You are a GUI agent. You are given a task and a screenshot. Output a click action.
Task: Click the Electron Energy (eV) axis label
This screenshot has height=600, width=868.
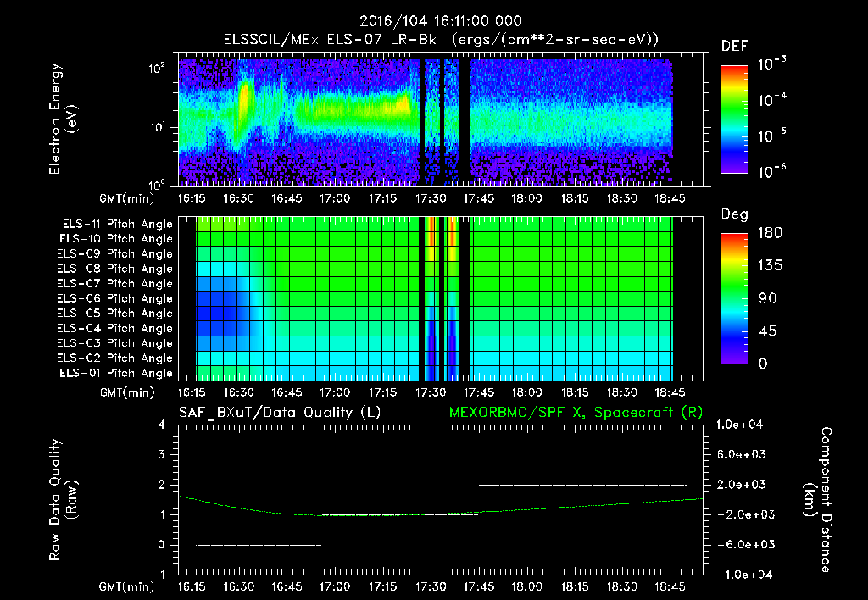tap(62, 119)
